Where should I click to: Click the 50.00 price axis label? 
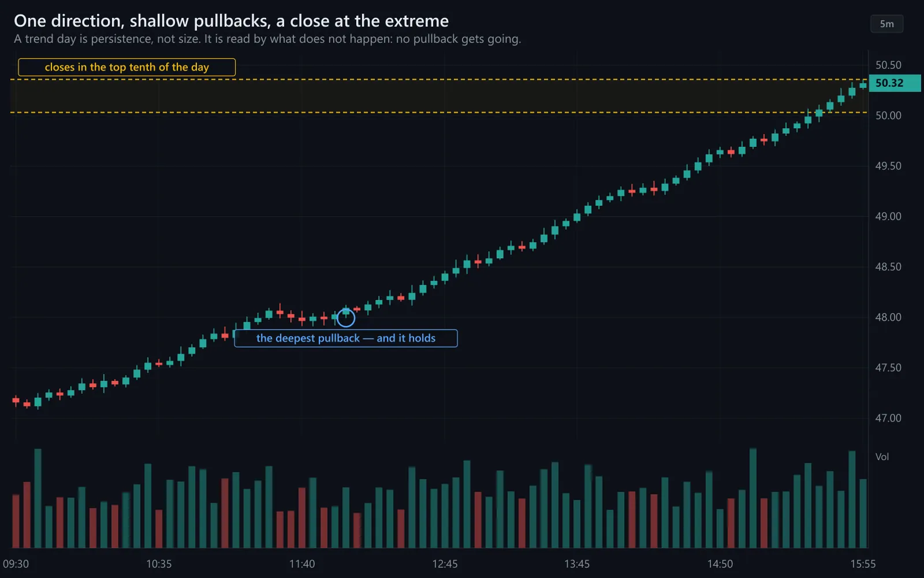click(888, 116)
